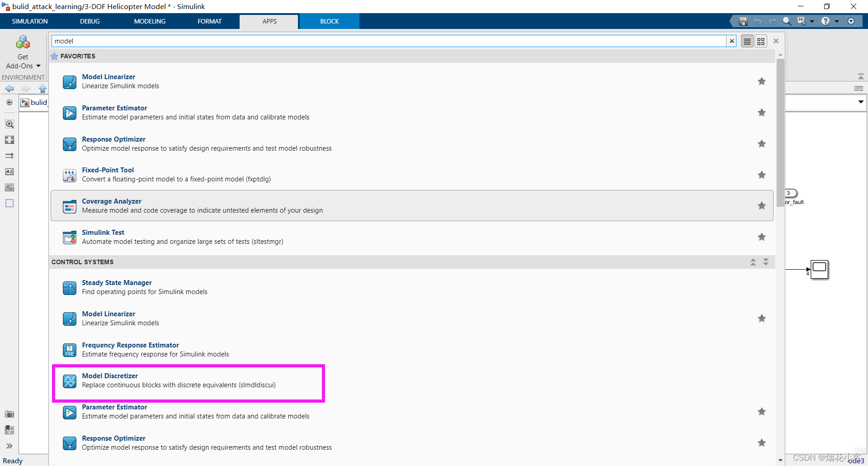
Task: Click the undo arrow in quick access
Action: click(758, 21)
